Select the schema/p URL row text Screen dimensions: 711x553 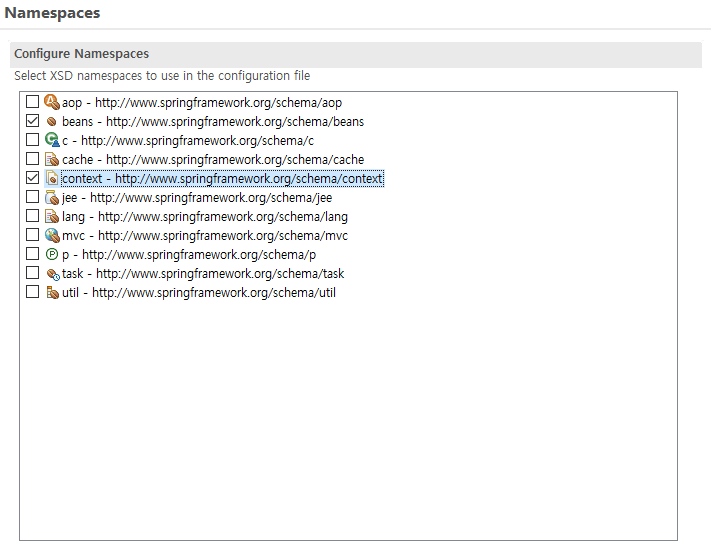[x=189, y=255]
